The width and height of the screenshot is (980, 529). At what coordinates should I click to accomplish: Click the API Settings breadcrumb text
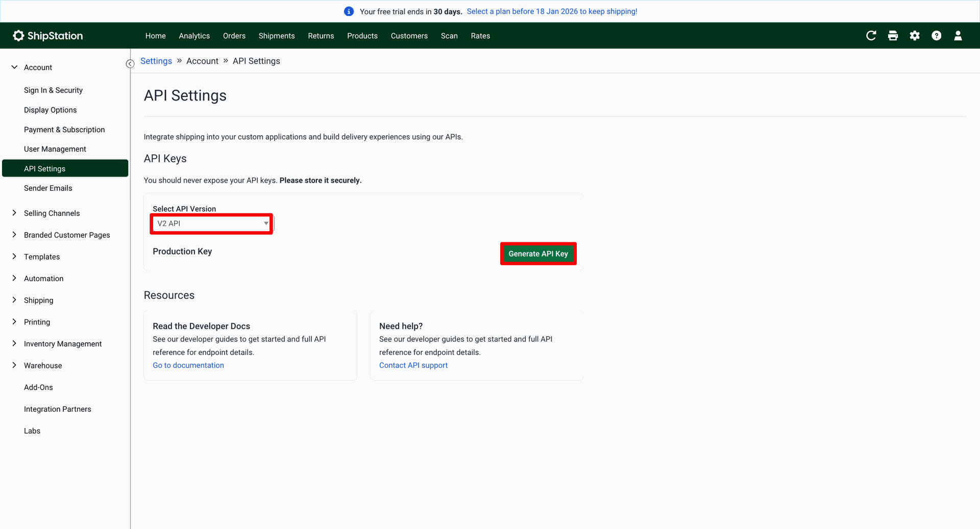tap(256, 61)
